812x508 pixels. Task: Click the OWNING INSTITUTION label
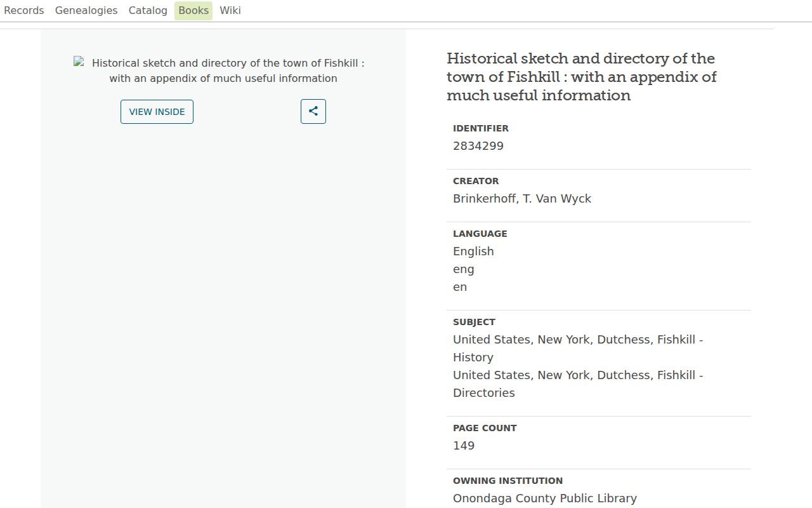coord(508,481)
